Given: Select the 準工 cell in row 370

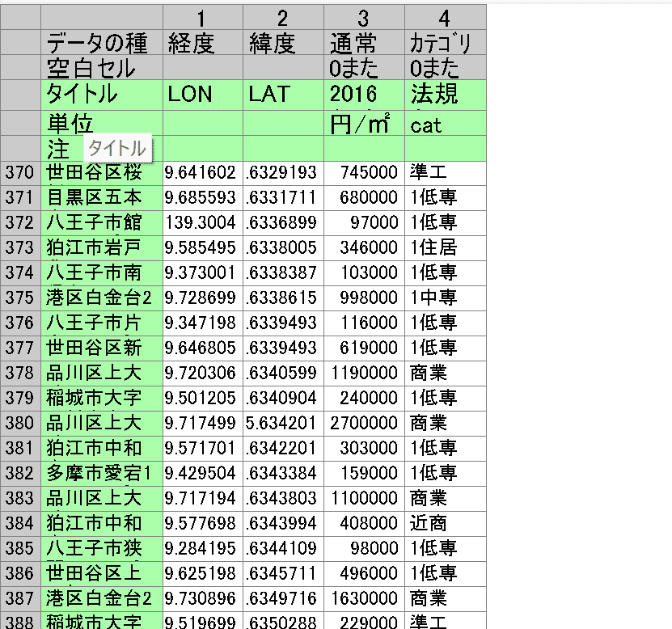Looking at the screenshot, I should 446,173.
